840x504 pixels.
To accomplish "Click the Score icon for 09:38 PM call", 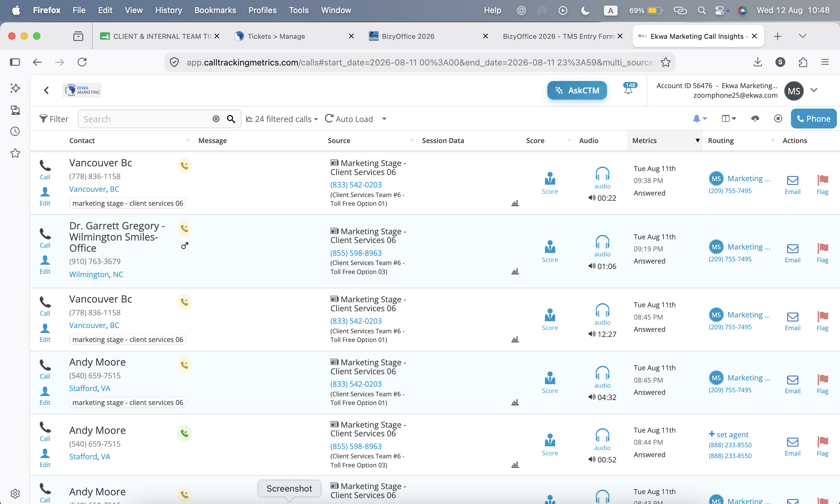I will tap(550, 183).
